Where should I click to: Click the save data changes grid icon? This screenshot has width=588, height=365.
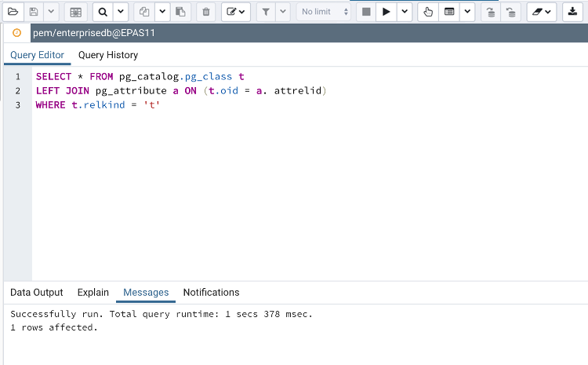(76, 12)
